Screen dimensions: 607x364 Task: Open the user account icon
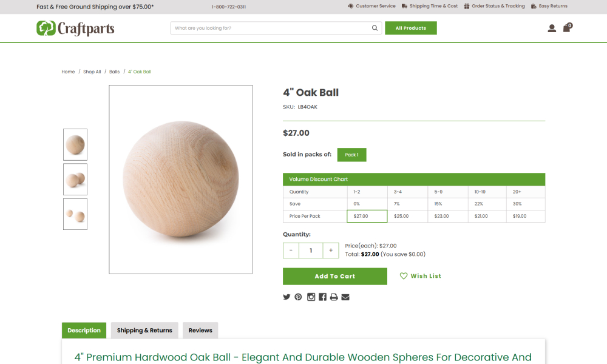pos(552,29)
